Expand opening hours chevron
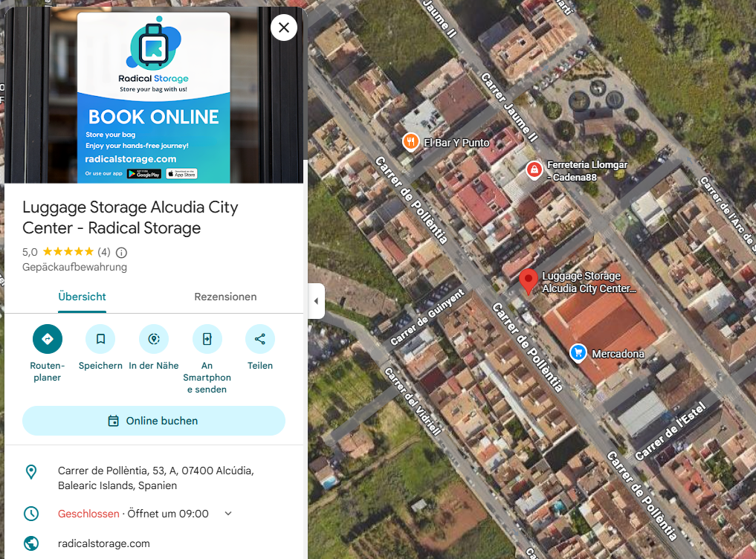This screenshot has width=756, height=559. (x=228, y=514)
